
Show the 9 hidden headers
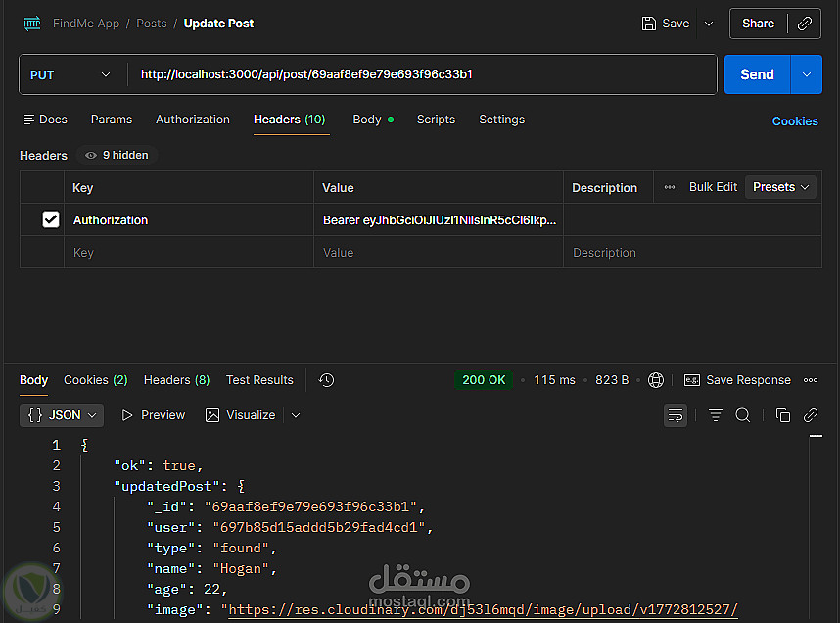coord(117,155)
